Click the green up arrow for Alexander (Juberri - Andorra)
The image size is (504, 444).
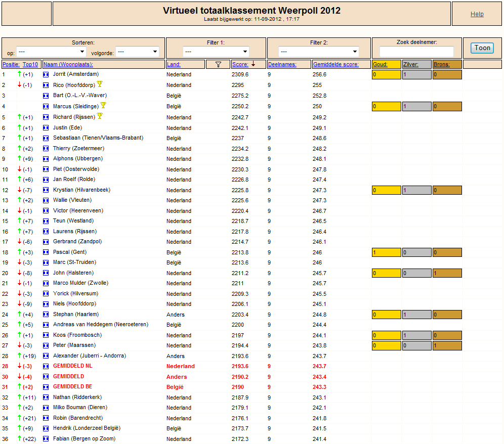pyautogui.click(x=20, y=356)
